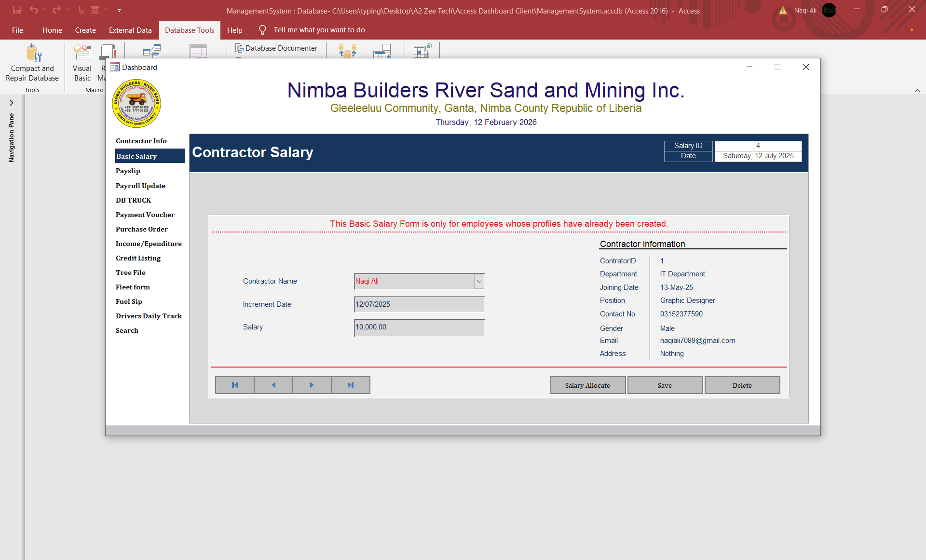This screenshot has width=926, height=560.
Task: Switch to the Create ribbon tab
Action: (x=85, y=30)
